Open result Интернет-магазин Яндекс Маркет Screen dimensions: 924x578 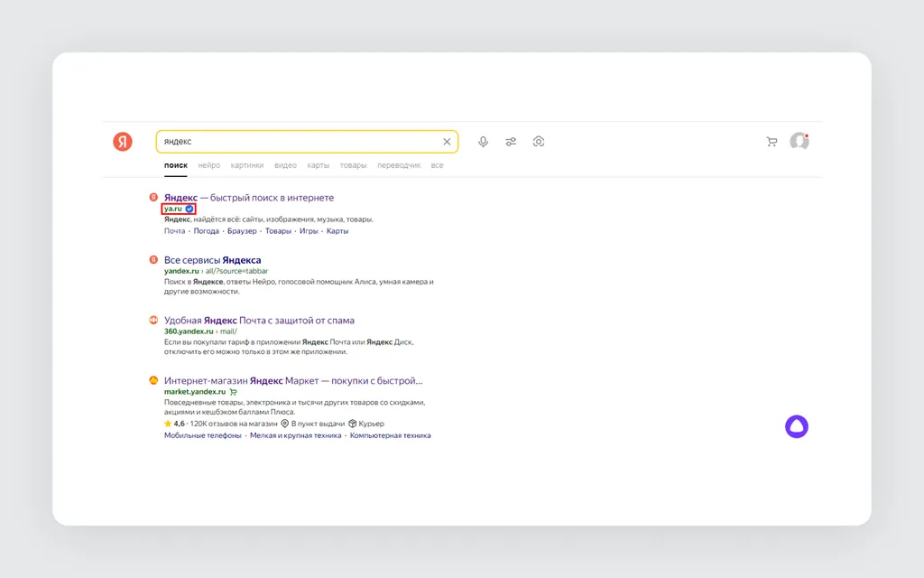pyautogui.click(x=293, y=381)
